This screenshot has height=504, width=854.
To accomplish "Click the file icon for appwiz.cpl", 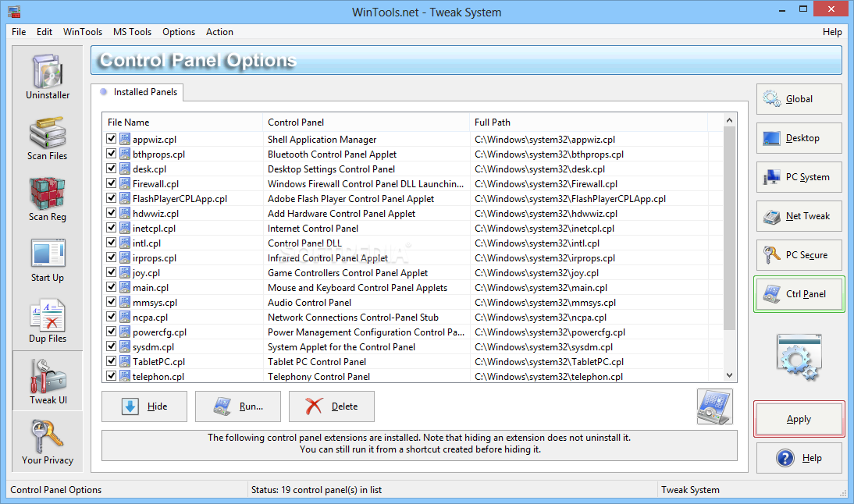I will [x=125, y=140].
